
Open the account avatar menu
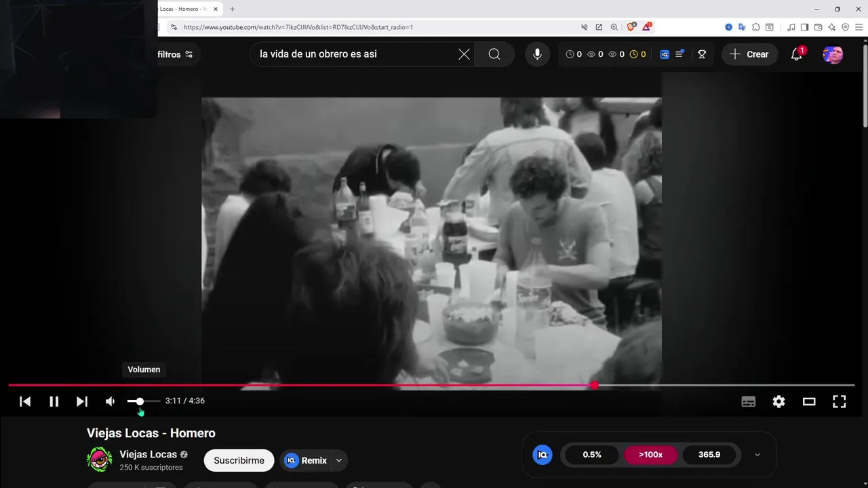[x=833, y=54]
